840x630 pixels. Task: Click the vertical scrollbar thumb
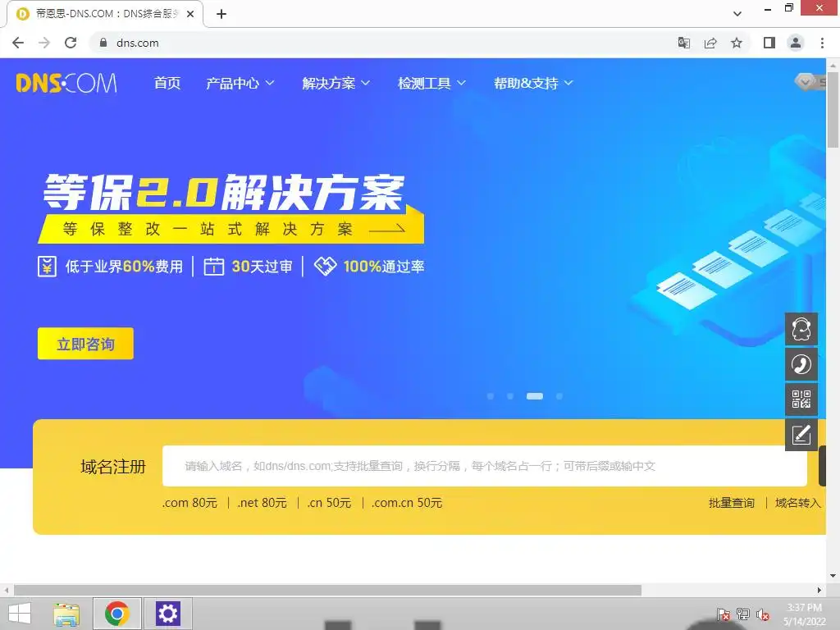click(x=833, y=109)
